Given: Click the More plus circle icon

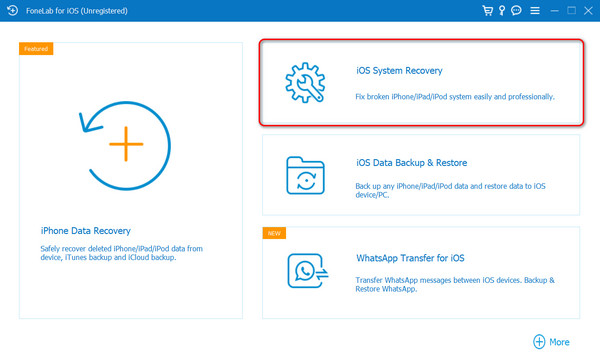Looking at the screenshot, I should [x=539, y=342].
